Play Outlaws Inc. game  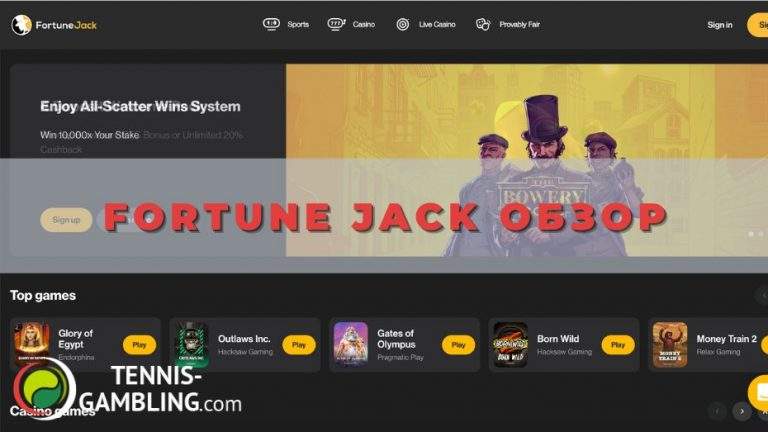299,345
